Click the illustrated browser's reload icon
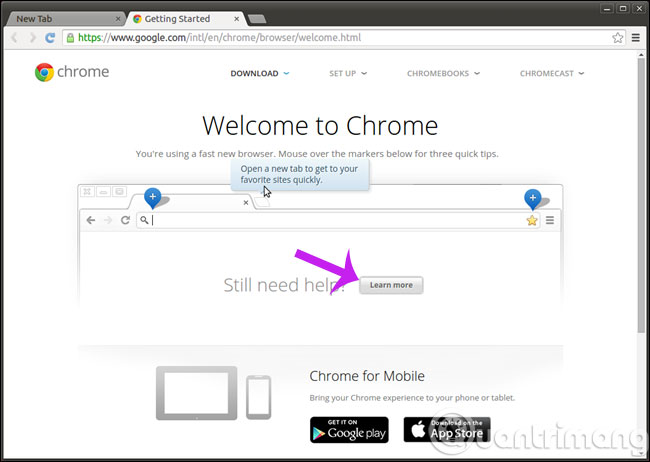 coord(125,220)
